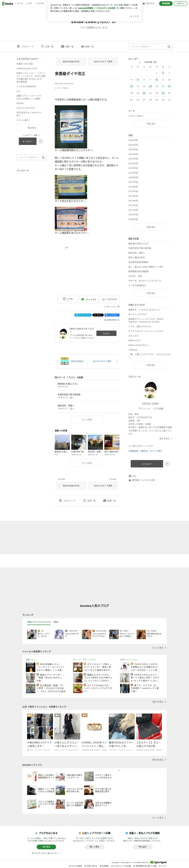The height and width of the screenshot is (868, 189).
Task: Go to next post おかげさまで７周年 at top
Action: pos(103,62)
